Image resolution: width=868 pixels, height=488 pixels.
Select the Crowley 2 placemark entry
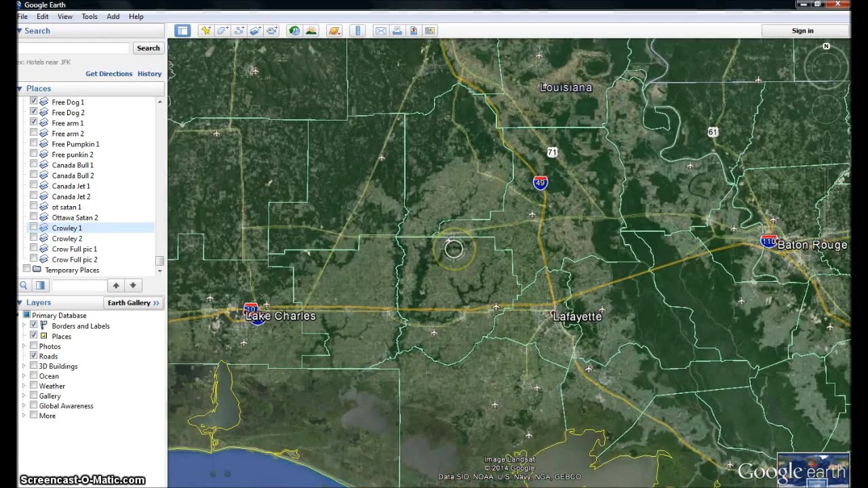(x=66, y=239)
